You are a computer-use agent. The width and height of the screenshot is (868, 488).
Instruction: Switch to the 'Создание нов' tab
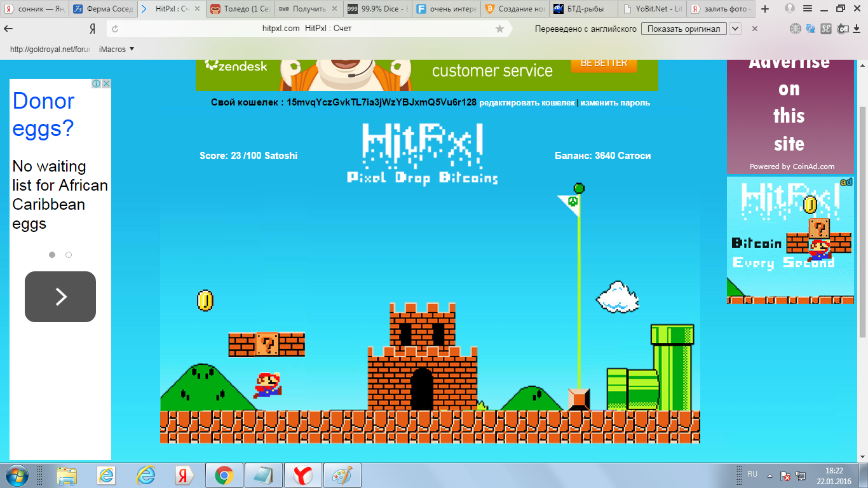click(x=515, y=9)
